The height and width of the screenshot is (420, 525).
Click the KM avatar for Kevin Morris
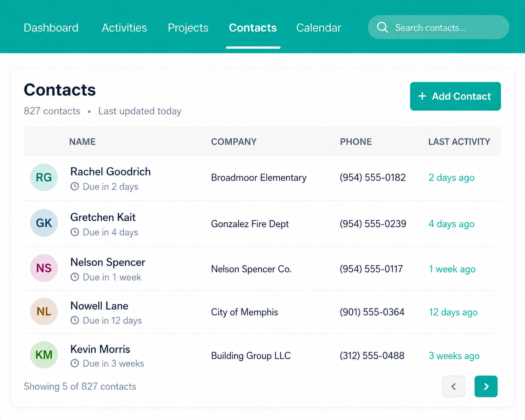pyautogui.click(x=44, y=355)
